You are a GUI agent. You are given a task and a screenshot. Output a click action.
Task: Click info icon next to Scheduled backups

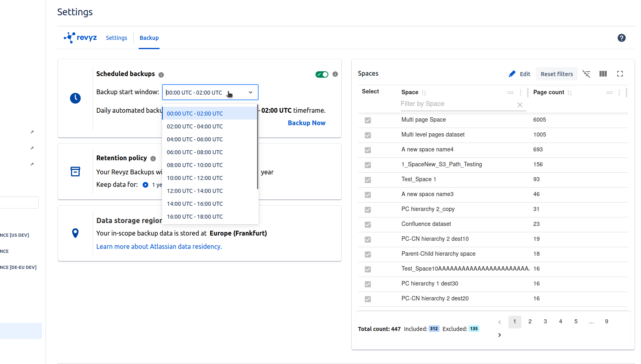click(x=161, y=75)
